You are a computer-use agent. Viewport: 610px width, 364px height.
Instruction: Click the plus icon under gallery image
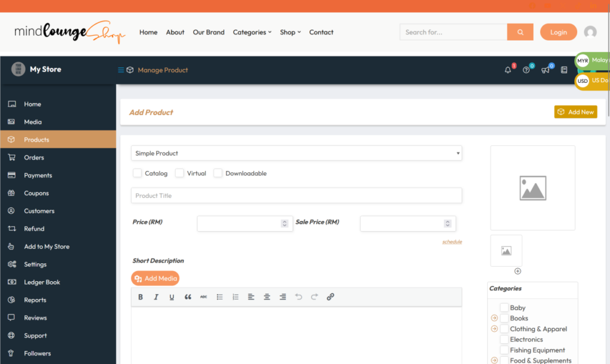(518, 271)
